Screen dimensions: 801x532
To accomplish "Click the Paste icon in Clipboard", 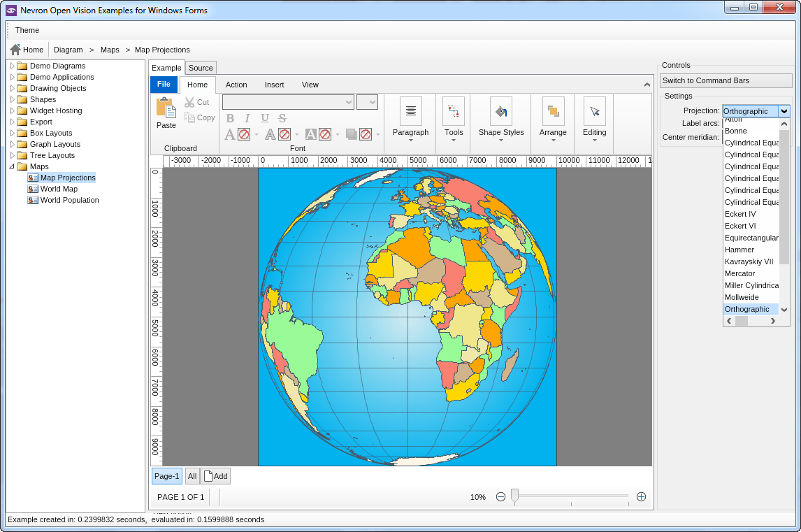I will [x=166, y=109].
